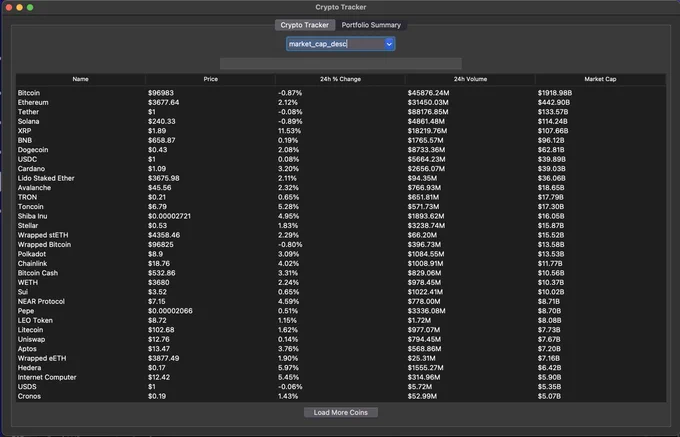Image resolution: width=680 pixels, height=437 pixels.
Task: Select Polkadot in the list
Action: 32,254
